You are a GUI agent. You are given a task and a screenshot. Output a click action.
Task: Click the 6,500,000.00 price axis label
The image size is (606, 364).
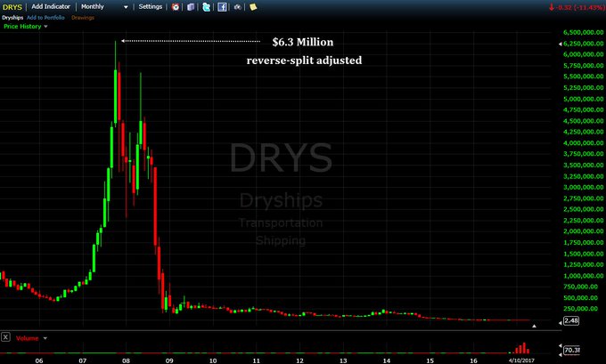583,32
